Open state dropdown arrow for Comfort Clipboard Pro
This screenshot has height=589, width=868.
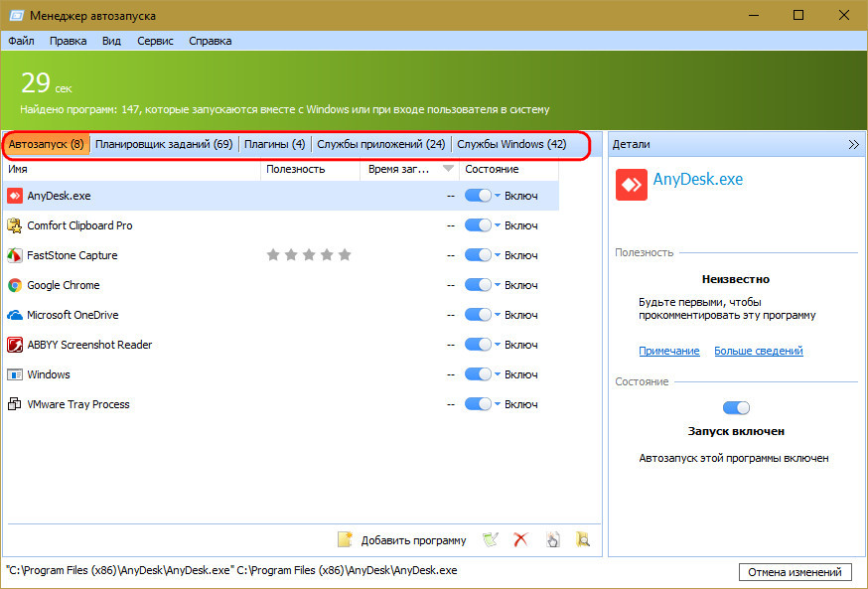pos(498,225)
